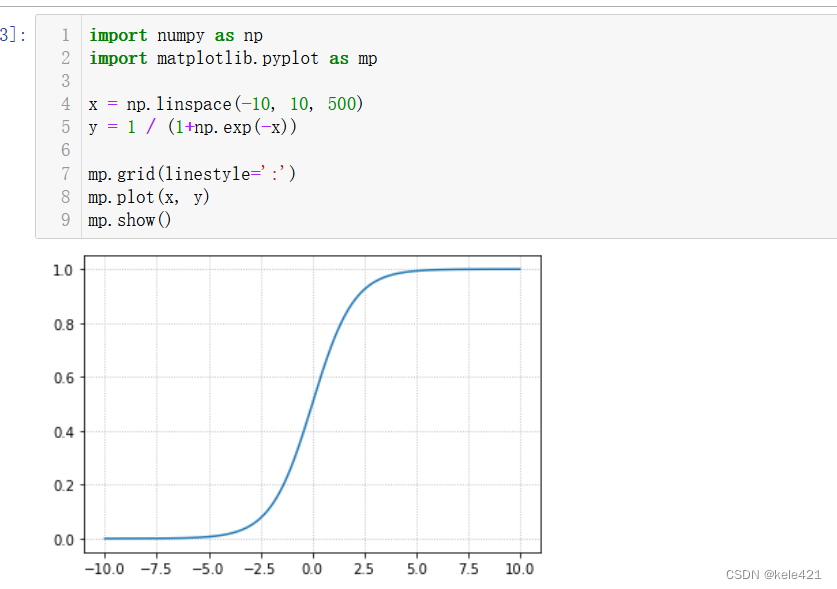Click x-axis tick label 2.5
Image resolution: width=837 pixels, height=589 pixels.
pyautogui.click(x=364, y=569)
